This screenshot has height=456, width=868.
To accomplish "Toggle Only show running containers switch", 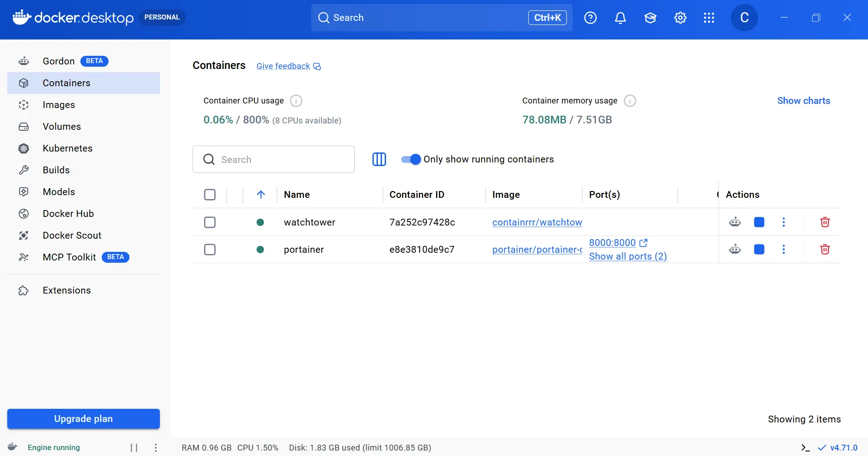I will pos(411,159).
